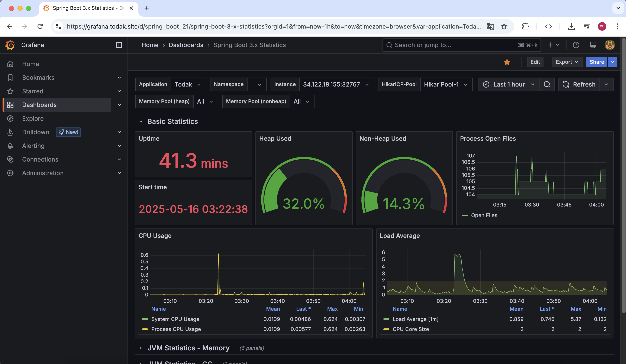Toggle Open Files series in legend
Image resolution: width=626 pixels, height=364 pixels.
click(484, 215)
